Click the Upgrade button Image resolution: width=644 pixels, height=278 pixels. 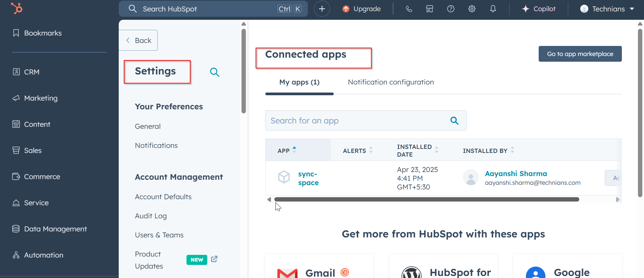pyautogui.click(x=362, y=9)
